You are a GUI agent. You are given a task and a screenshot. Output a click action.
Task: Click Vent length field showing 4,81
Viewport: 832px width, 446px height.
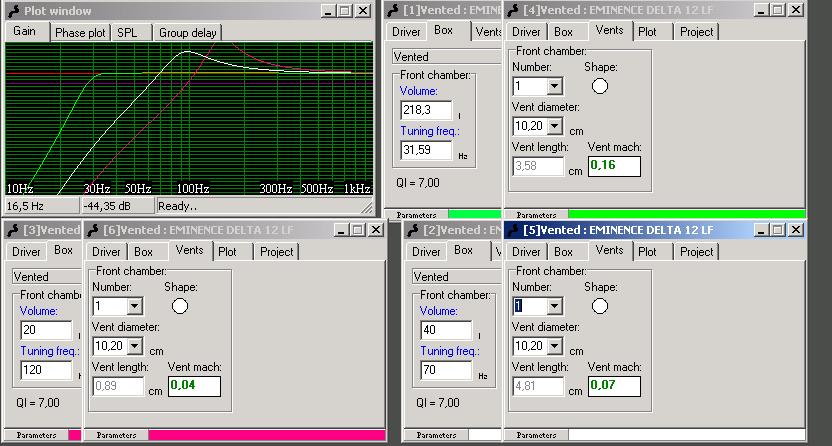[538, 386]
